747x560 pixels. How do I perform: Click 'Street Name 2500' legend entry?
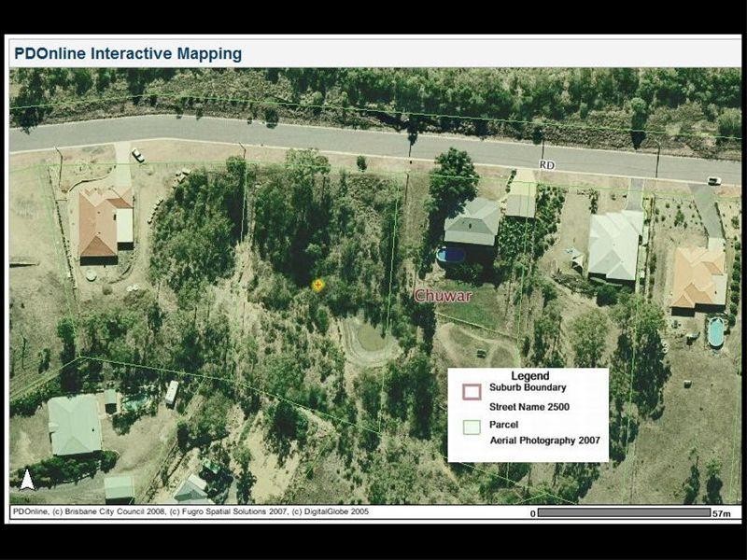pyautogui.click(x=529, y=407)
